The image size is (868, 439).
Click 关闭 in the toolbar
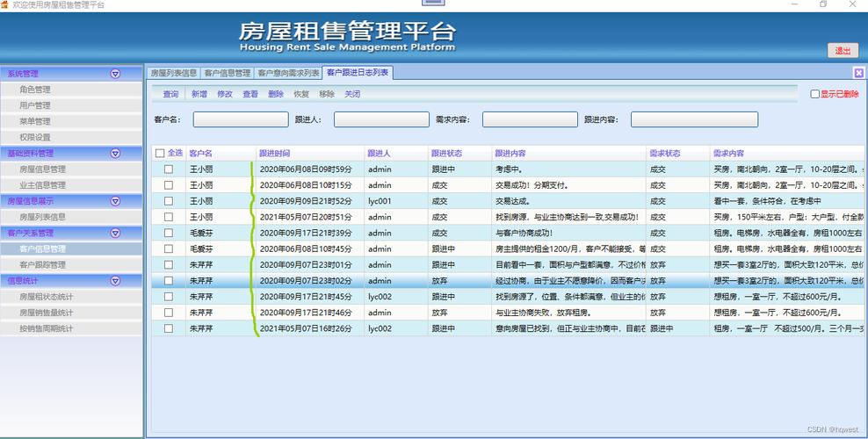pyautogui.click(x=352, y=94)
